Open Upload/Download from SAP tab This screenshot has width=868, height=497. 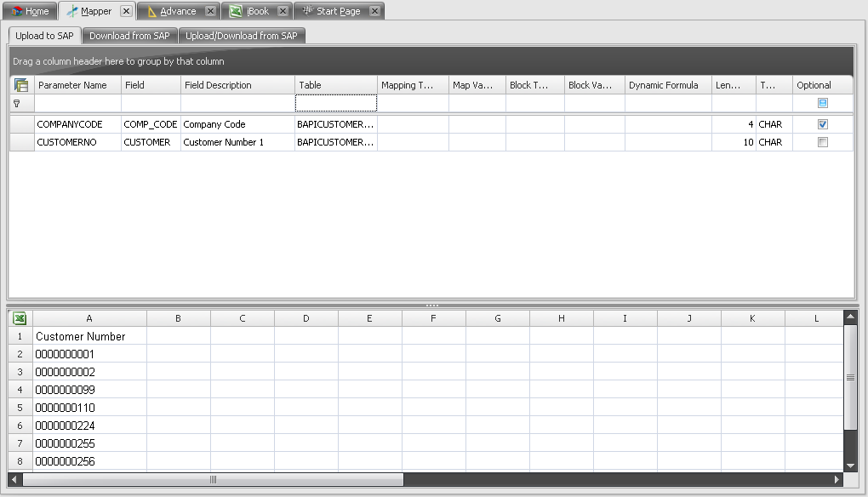[242, 36]
